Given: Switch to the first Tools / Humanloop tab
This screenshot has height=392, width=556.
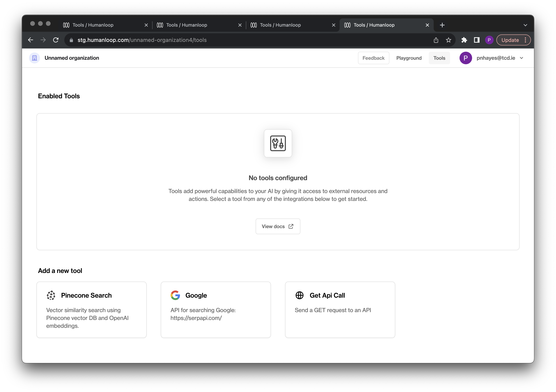Looking at the screenshot, I should pos(105,25).
